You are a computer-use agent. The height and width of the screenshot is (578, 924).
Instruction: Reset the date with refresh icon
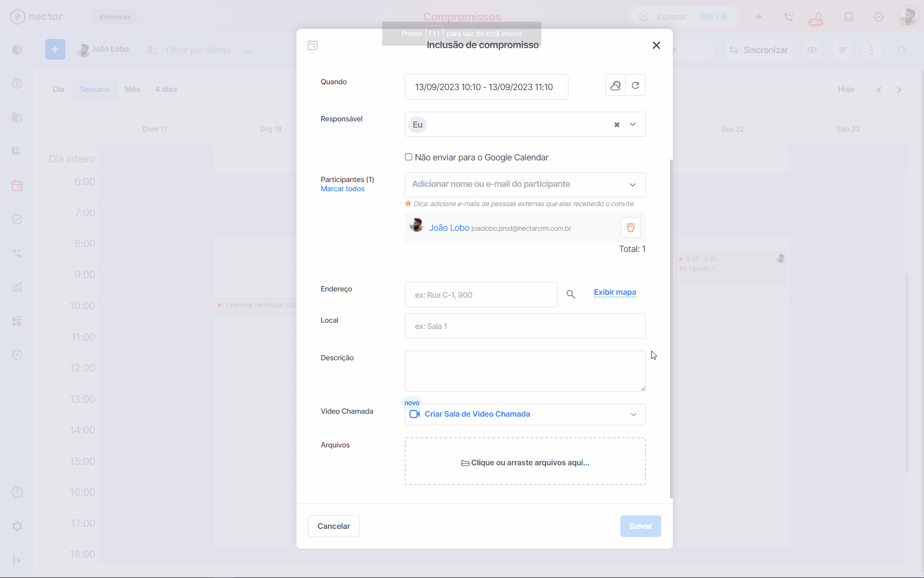point(635,85)
